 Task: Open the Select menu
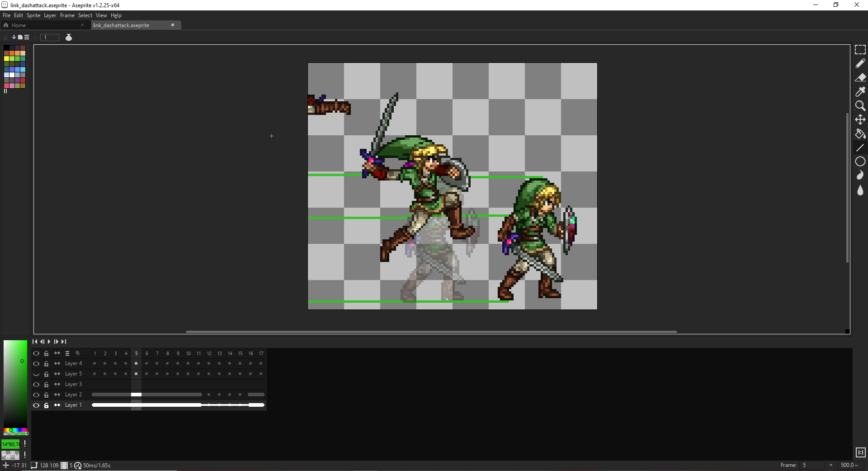pyautogui.click(x=85, y=15)
